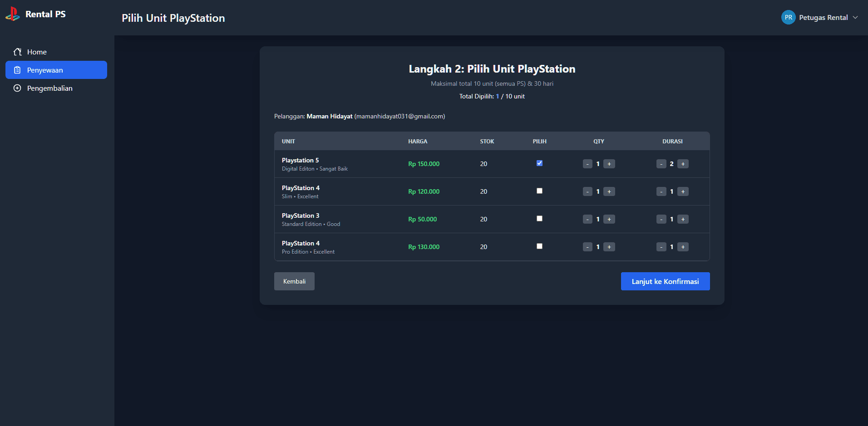The height and width of the screenshot is (426, 868).
Task: Increase duration for PlayStation 3
Action: tap(683, 219)
